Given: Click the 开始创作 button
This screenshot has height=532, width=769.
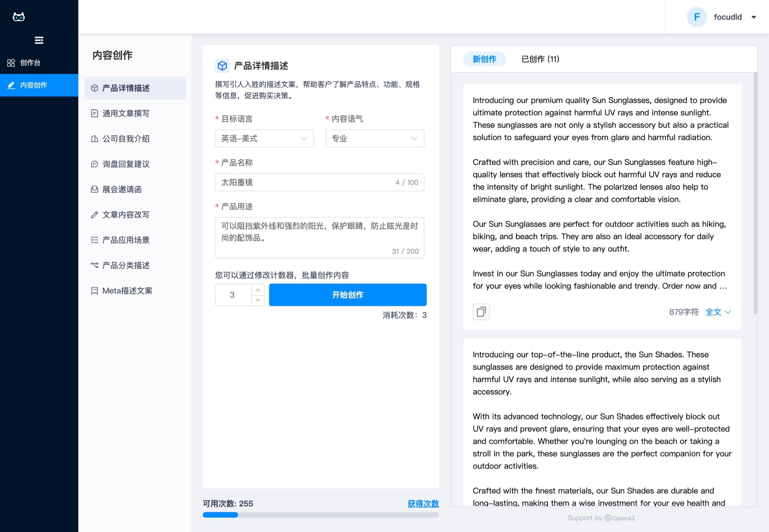Looking at the screenshot, I should tap(347, 295).
